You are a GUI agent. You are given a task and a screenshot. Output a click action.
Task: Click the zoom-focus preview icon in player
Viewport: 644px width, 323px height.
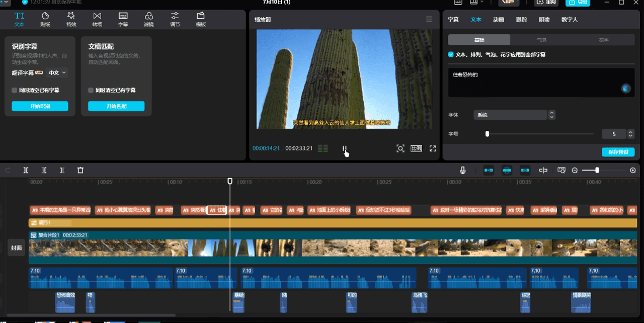(x=400, y=148)
